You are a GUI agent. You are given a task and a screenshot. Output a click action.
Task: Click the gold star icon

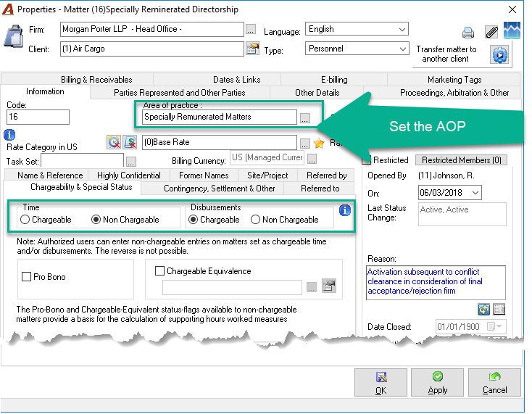pyautogui.click(x=319, y=143)
